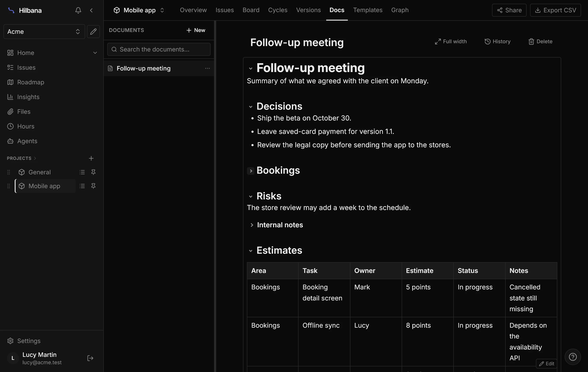This screenshot has height=372, width=588.
Task: Add a new project with the plus icon
Action: tap(91, 158)
